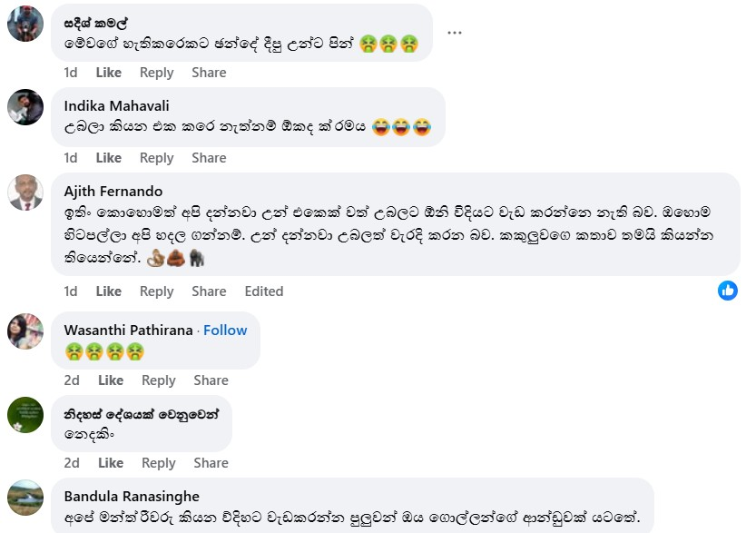Screen dimensions: 756x533
Task: Open Bandula Ranasinghe's profile avatar
Action: pyautogui.click(x=25, y=498)
